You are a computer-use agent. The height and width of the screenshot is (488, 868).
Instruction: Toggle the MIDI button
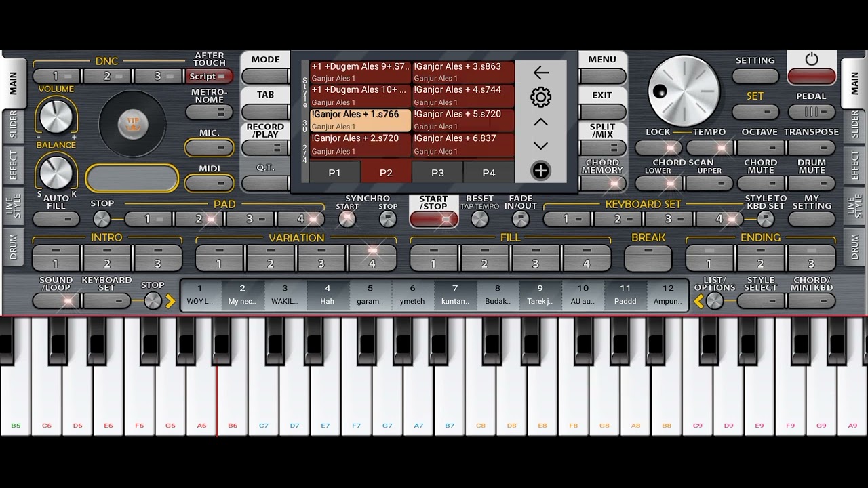tap(210, 183)
